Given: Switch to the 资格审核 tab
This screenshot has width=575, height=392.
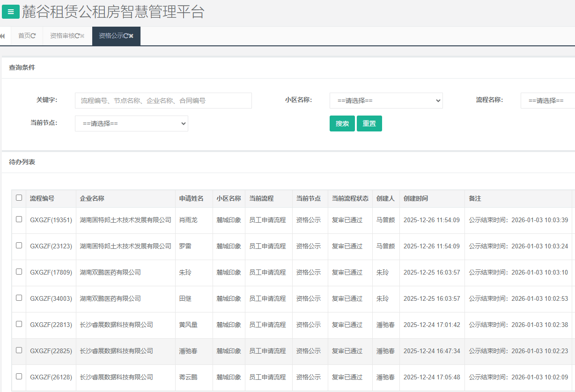Looking at the screenshot, I should pyautogui.click(x=62, y=36).
